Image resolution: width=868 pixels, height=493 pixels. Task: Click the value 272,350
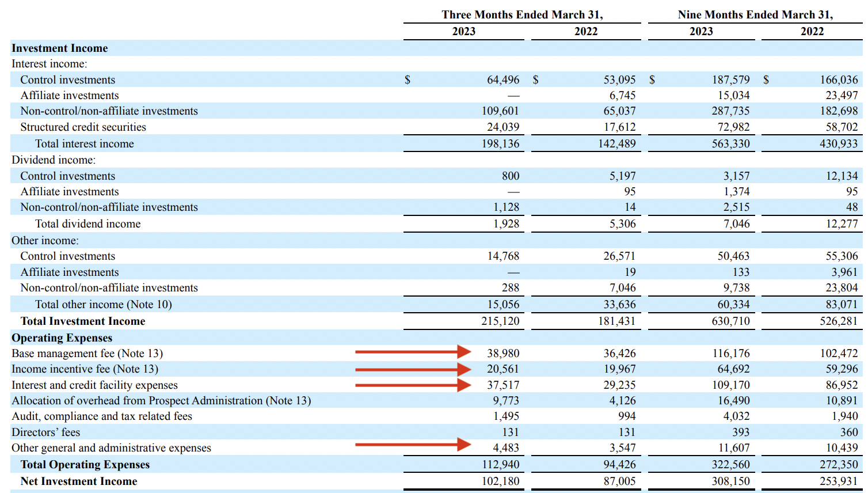(839, 465)
